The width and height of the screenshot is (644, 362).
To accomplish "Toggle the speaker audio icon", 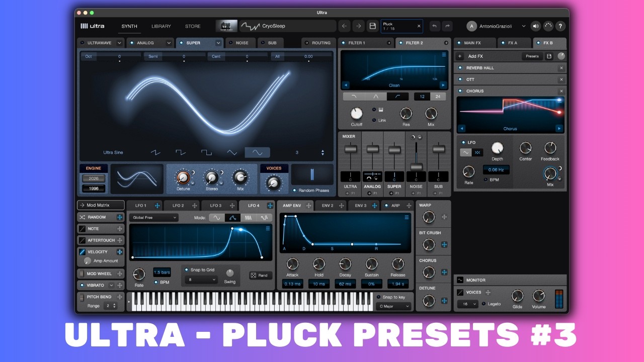I will 535,26.
